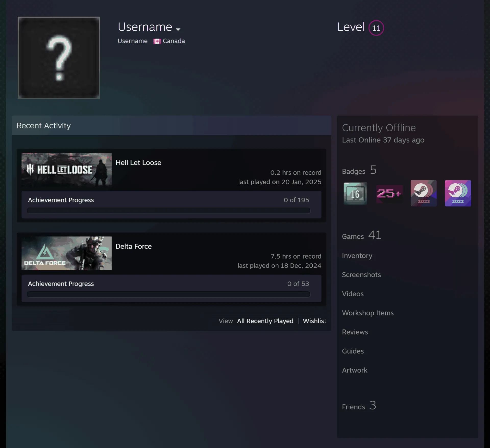Expand the Username dropdown arrow
The image size is (490, 448).
coord(178,29)
